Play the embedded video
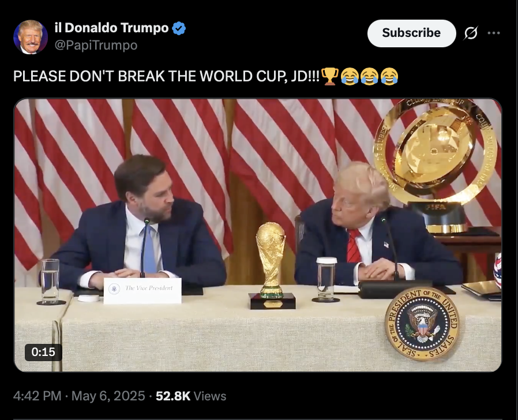 click(x=258, y=235)
